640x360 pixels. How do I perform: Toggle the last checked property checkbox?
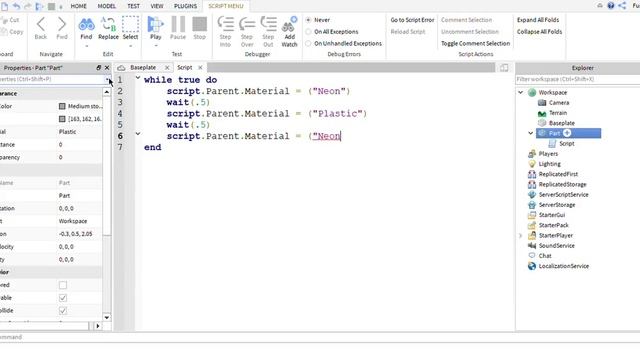pos(63,311)
